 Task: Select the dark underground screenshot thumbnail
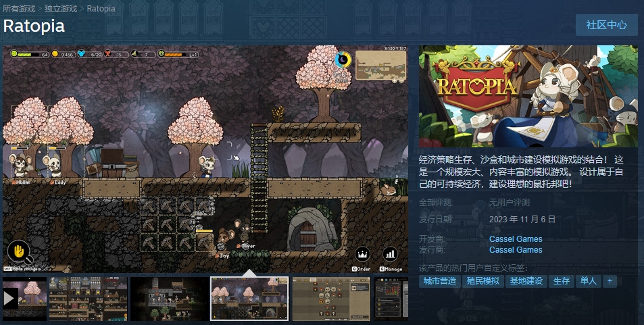click(x=169, y=299)
